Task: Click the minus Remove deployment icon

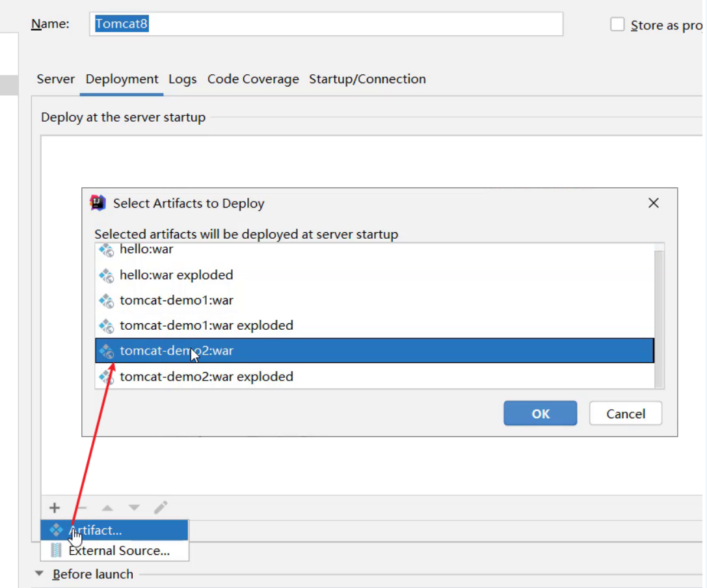Action: click(81, 508)
